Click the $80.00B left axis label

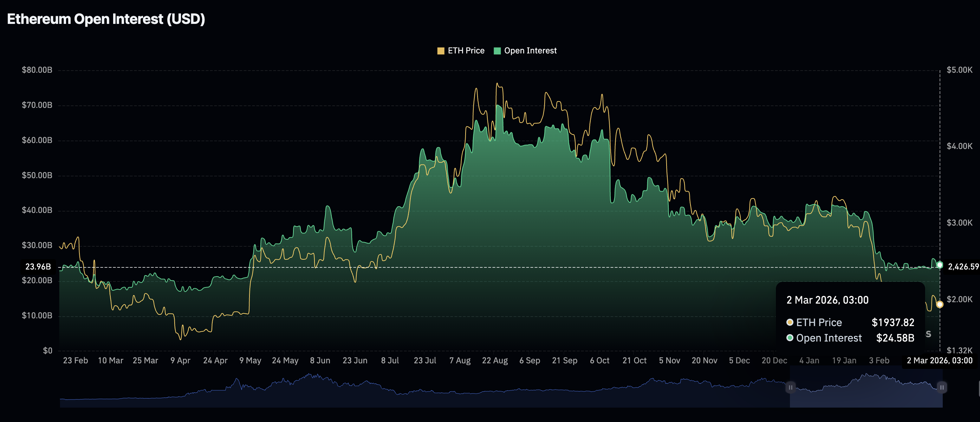click(37, 70)
